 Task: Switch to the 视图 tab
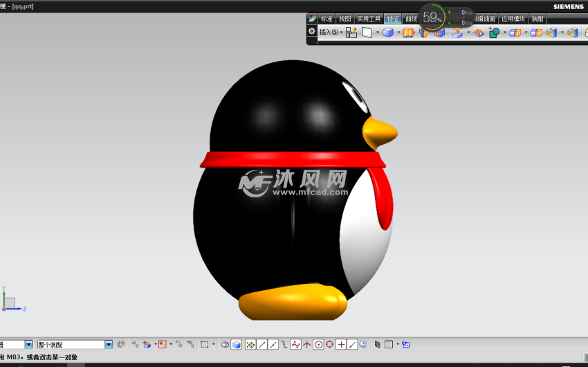(x=344, y=19)
